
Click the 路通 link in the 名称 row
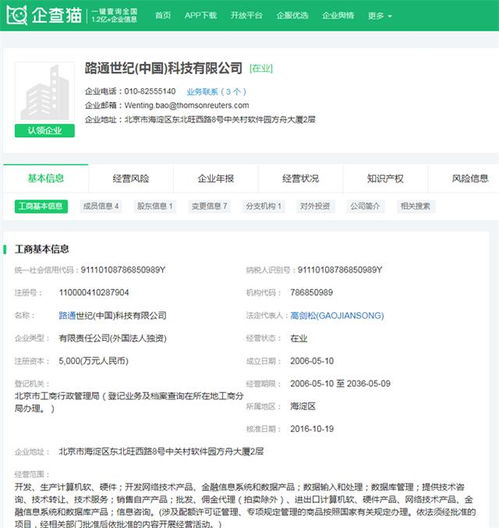point(67,316)
